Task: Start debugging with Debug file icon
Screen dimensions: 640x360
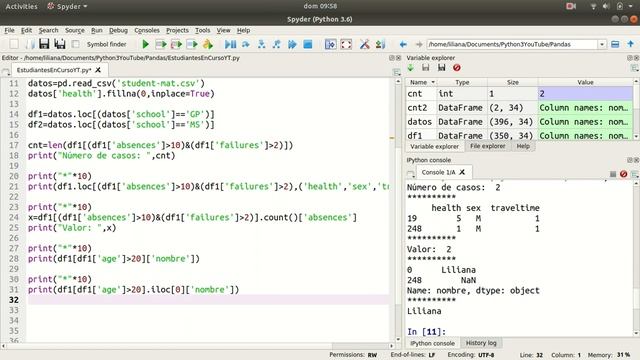Action: point(230,44)
